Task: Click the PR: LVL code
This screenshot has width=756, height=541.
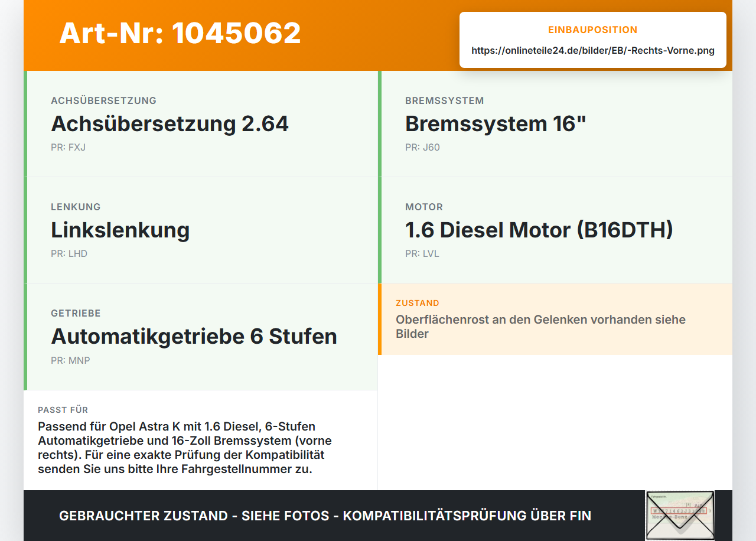Action: click(x=422, y=253)
